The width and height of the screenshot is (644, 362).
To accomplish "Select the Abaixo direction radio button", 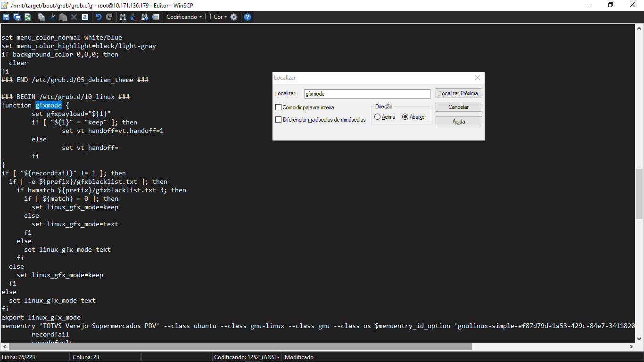I will pyautogui.click(x=405, y=117).
